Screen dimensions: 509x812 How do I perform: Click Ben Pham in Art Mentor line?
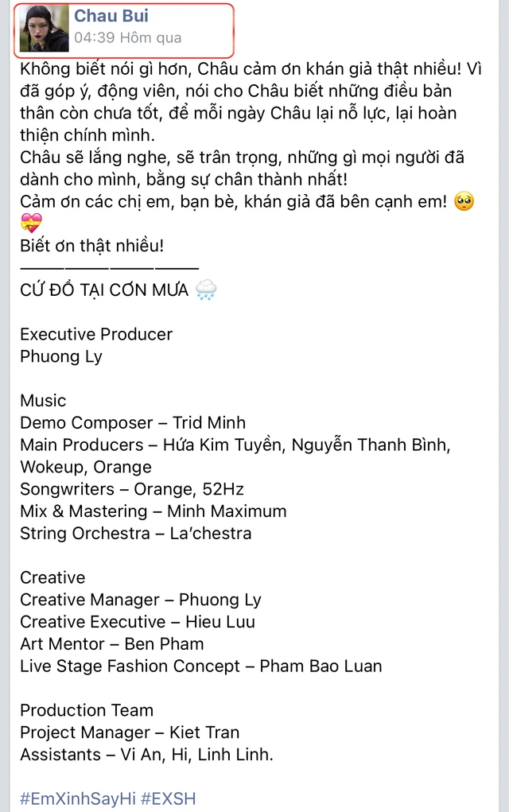[x=164, y=643]
